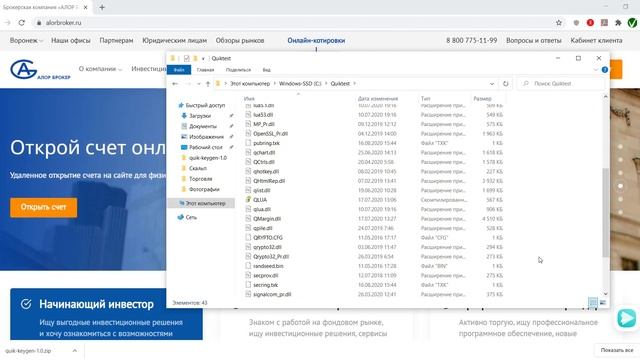
Task: Open a new Chrome tab
Action: click(x=102, y=7)
